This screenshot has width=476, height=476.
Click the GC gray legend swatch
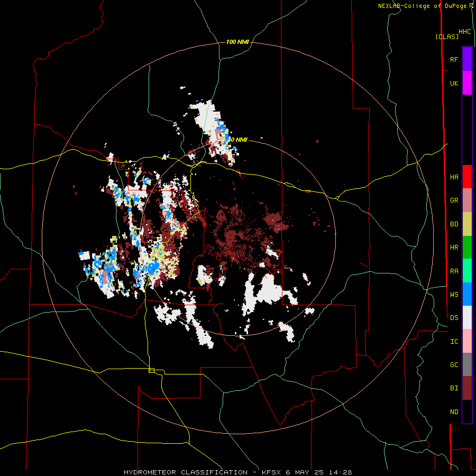pos(467,364)
